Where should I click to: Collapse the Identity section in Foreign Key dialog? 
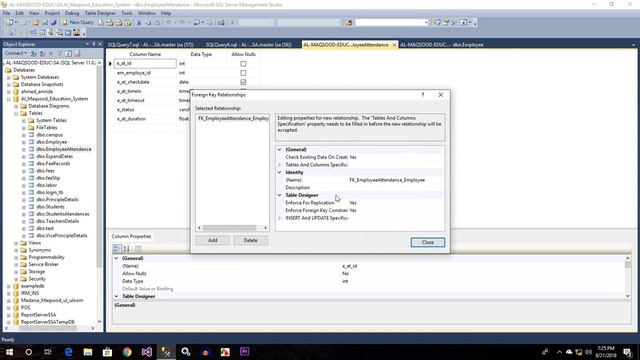tap(280, 172)
